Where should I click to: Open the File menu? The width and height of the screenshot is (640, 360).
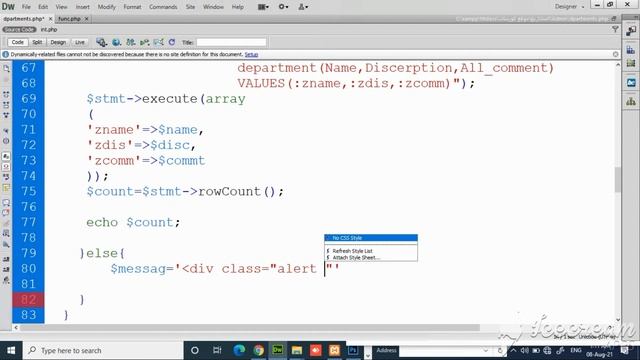click(x=26, y=7)
